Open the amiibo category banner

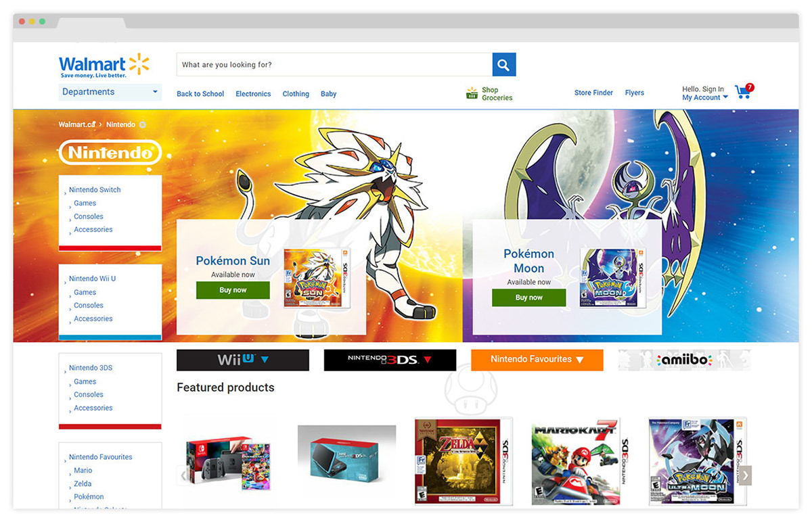[684, 360]
